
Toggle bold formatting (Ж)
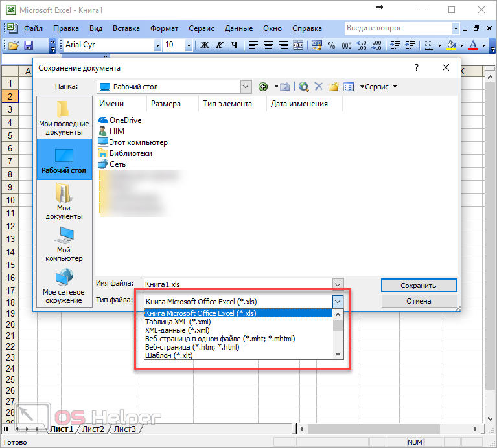click(x=205, y=45)
